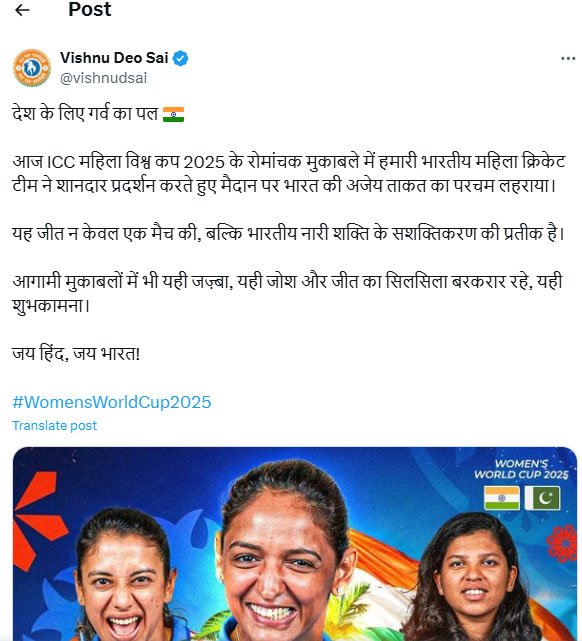This screenshot has width=582, height=641.
Task: Click the Pakistan flag in the image
Action: [543, 498]
